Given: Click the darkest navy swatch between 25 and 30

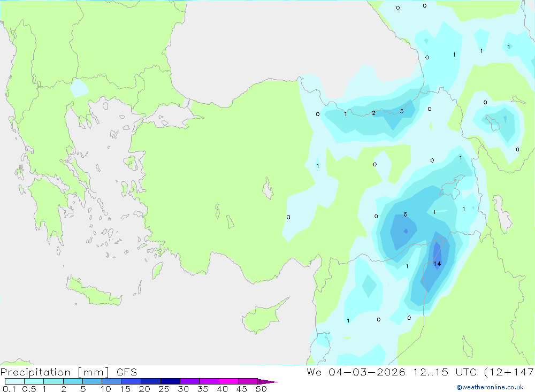Looking at the screenshot, I should pos(170,381).
